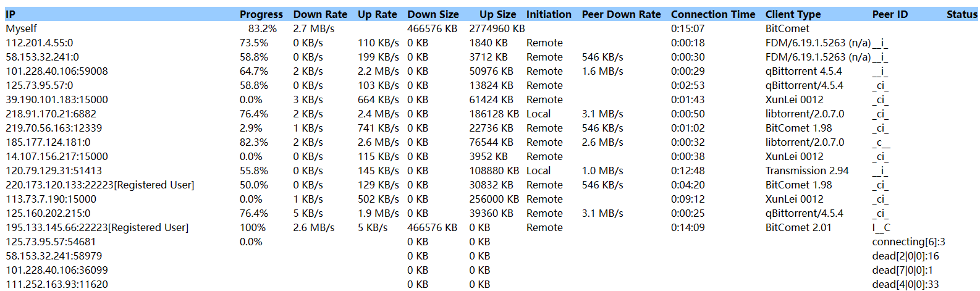Image resolution: width=980 pixels, height=291 pixels.
Task: Sort by the Connection Time header
Action: click(713, 14)
